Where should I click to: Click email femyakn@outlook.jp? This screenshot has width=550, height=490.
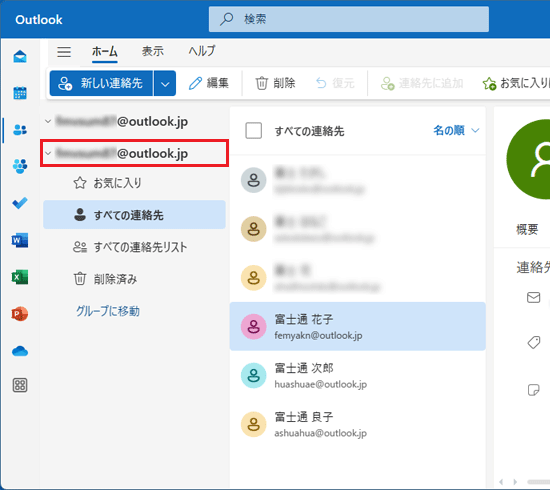click(318, 336)
